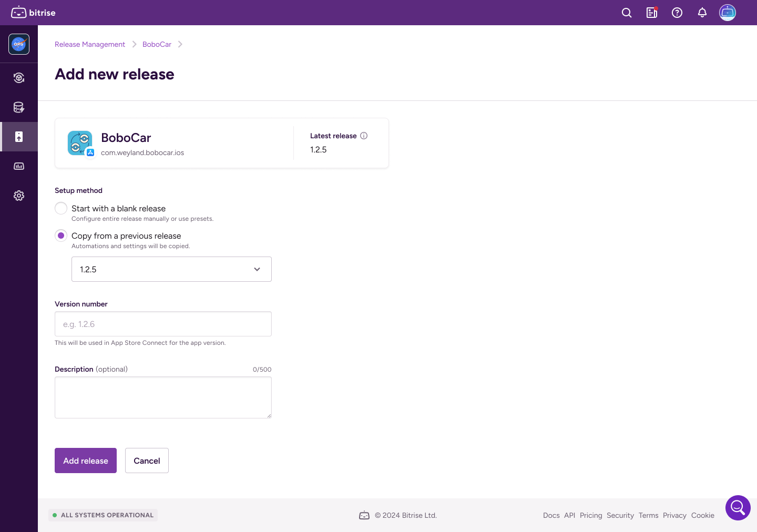Click the Bitrise robot icon in footer

tap(364, 515)
